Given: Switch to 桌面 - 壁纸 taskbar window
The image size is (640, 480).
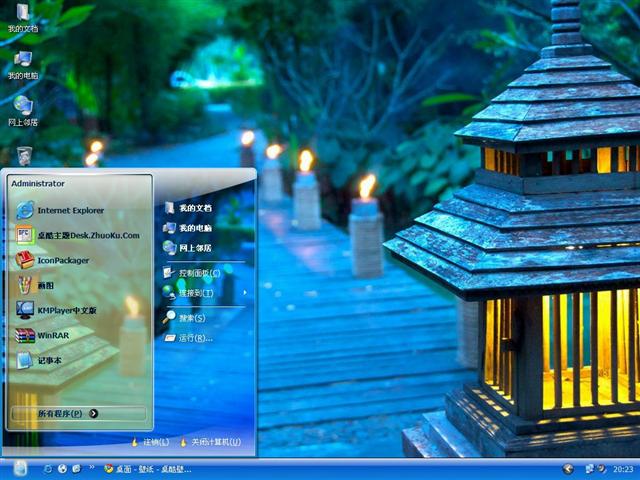Looking at the screenshot, I should pos(148,469).
